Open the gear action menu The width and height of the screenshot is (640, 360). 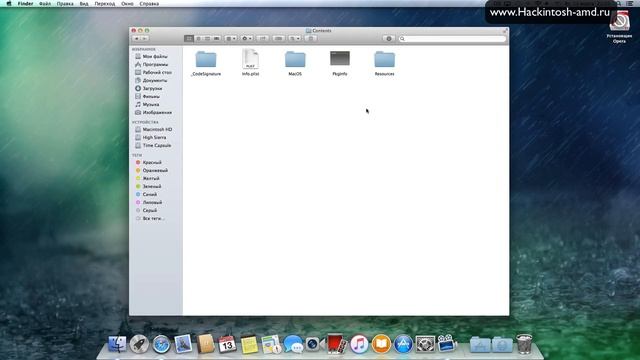point(247,38)
